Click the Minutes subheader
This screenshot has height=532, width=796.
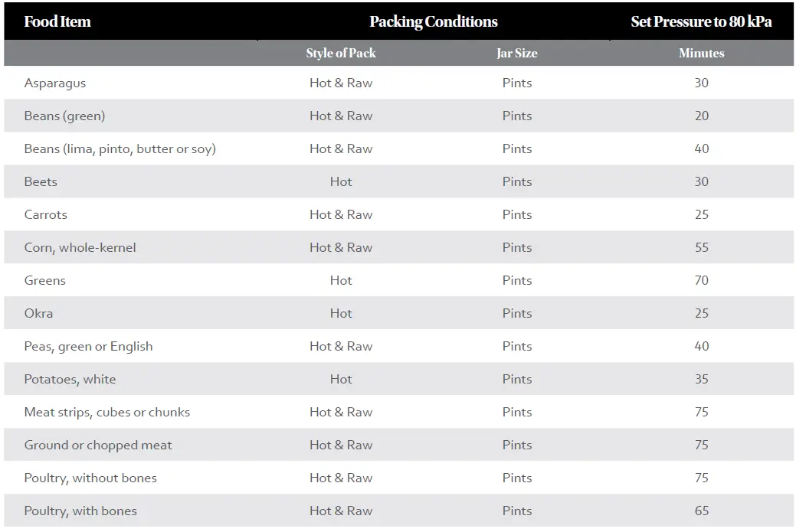coord(701,53)
